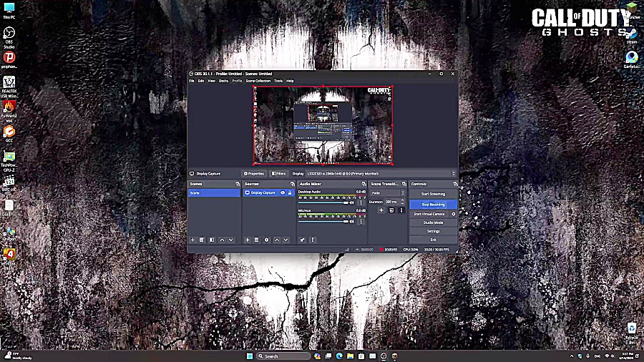This screenshot has height=362, width=644.
Task: Open source Properties button in toolbar
Action: 254,174
